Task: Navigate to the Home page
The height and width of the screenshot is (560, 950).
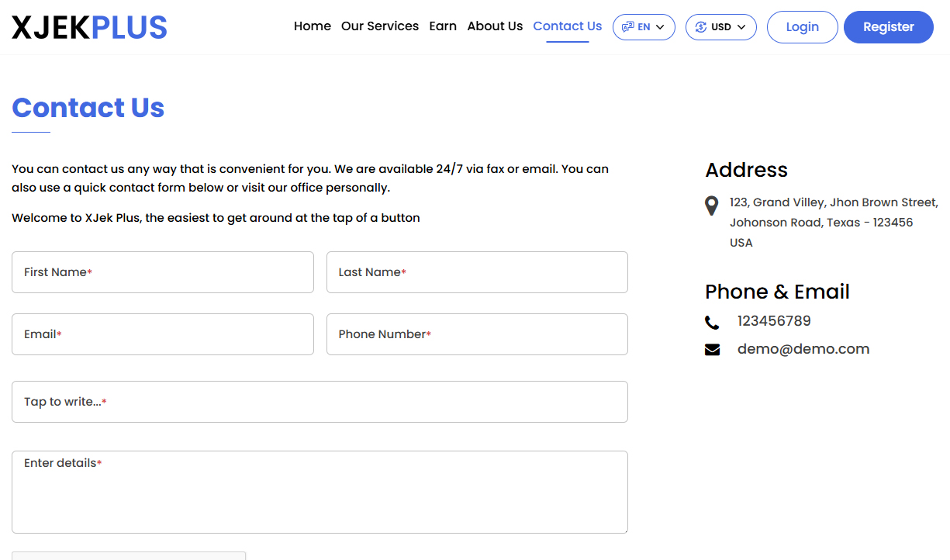Action: tap(312, 26)
